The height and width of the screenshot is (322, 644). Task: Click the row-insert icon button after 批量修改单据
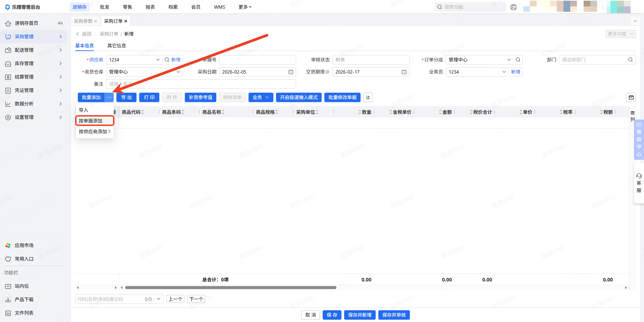click(368, 97)
